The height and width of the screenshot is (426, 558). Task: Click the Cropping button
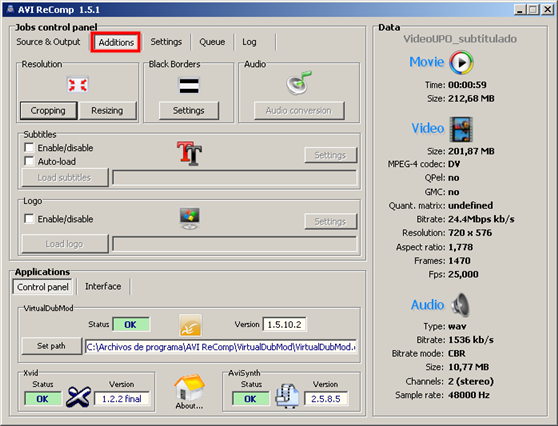coord(48,111)
